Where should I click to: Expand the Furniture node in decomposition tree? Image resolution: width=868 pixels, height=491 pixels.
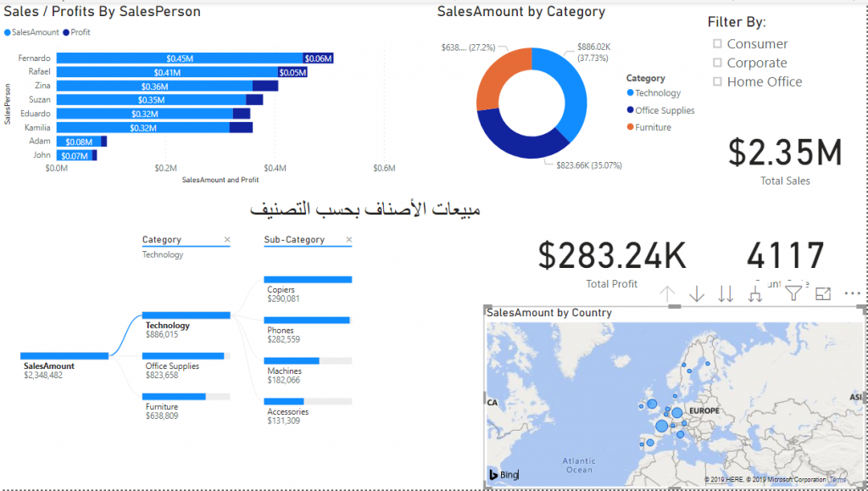click(x=175, y=396)
